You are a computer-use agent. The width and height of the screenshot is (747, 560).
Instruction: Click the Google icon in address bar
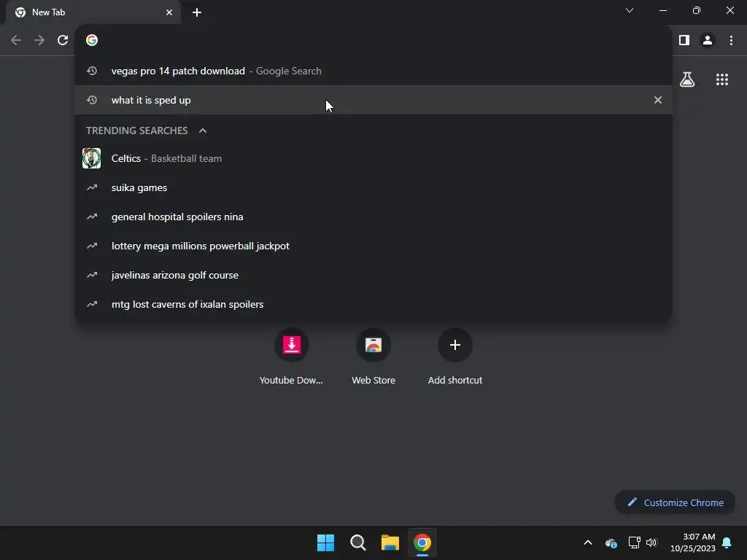[x=92, y=41]
